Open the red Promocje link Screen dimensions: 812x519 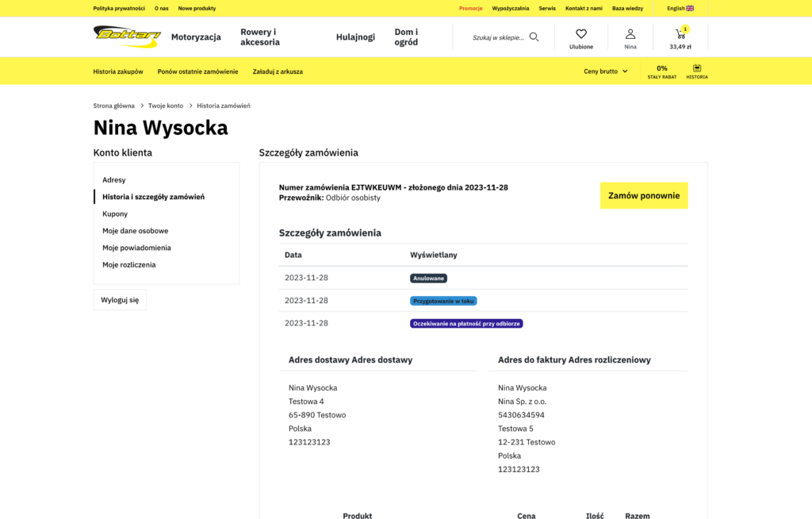[470, 8]
